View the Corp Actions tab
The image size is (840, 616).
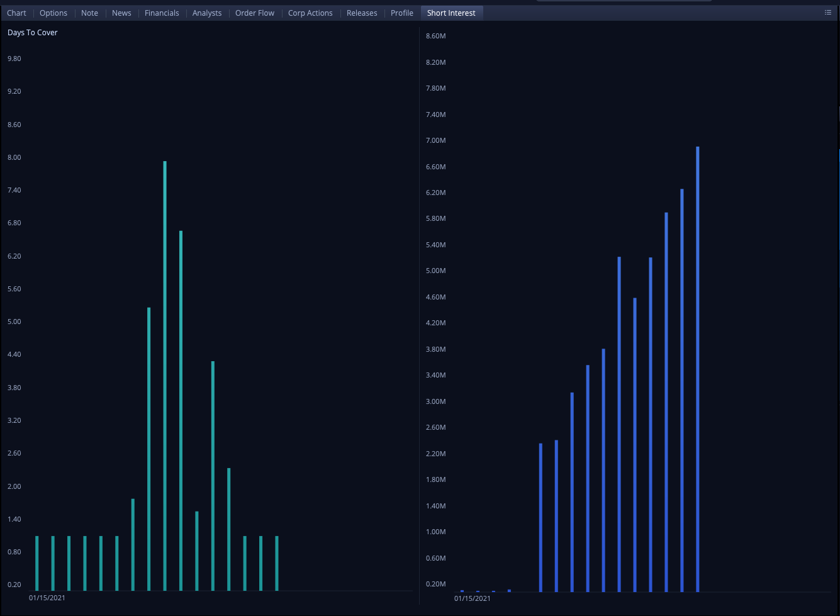310,13
